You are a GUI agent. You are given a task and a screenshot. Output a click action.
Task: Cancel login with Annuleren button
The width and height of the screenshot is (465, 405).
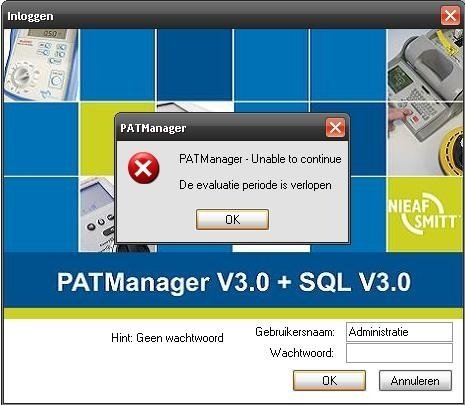pos(415,380)
